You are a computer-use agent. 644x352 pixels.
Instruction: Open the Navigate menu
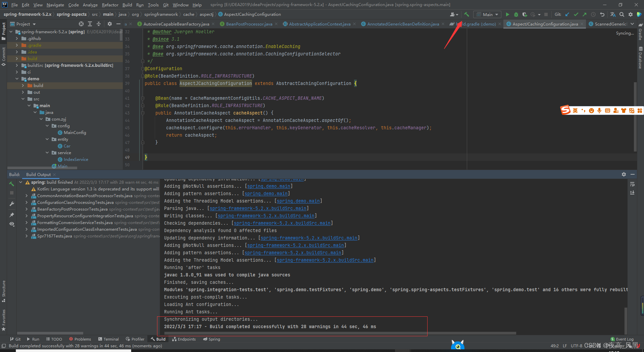(55, 5)
